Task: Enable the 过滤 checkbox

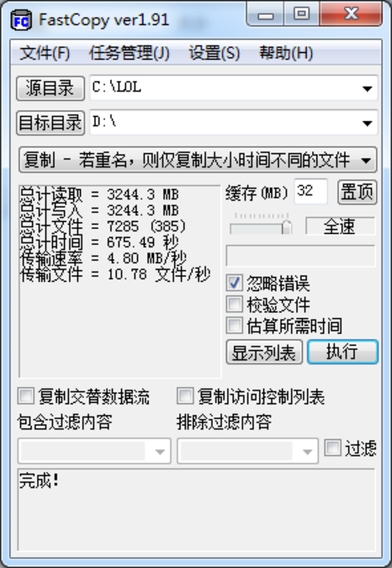Action: [332, 448]
